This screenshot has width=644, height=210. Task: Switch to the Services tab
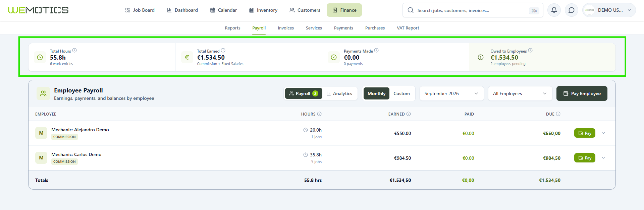coord(314,28)
